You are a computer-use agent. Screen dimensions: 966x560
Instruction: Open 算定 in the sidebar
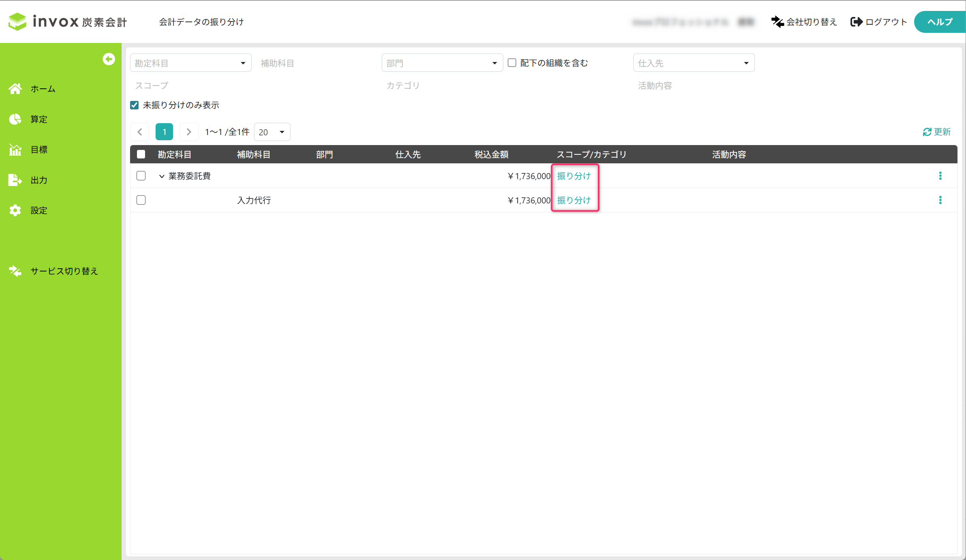coord(38,119)
